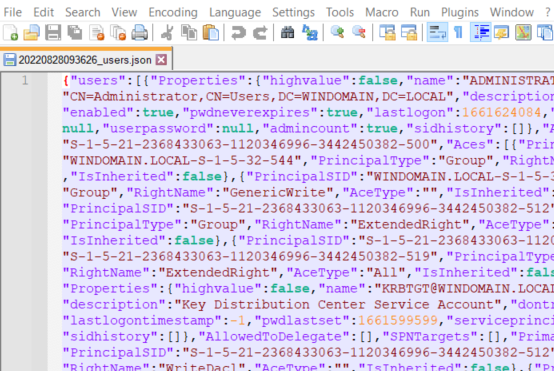554x371 pixels.
Task: Open the Macro menu
Action: pos(382,12)
